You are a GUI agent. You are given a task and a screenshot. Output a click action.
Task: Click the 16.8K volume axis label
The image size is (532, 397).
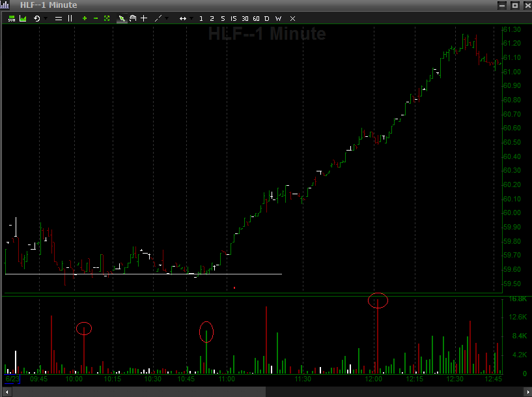pos(518,299)
